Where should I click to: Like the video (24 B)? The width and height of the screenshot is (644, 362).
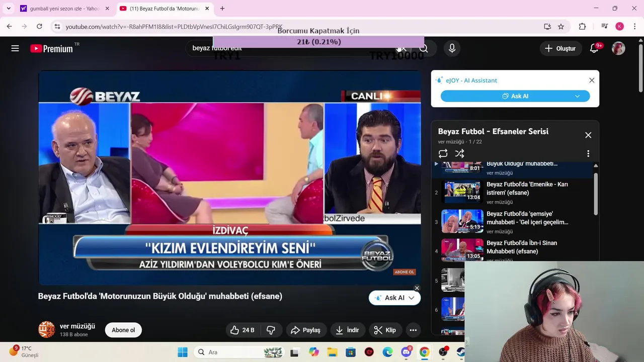point(243,330)
